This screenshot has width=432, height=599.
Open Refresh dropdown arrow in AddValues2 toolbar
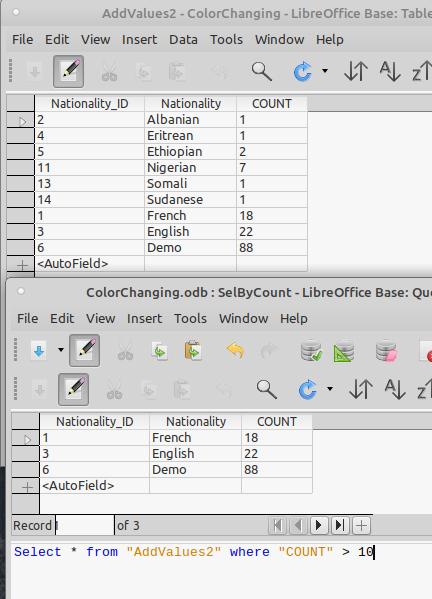point(325,71)
